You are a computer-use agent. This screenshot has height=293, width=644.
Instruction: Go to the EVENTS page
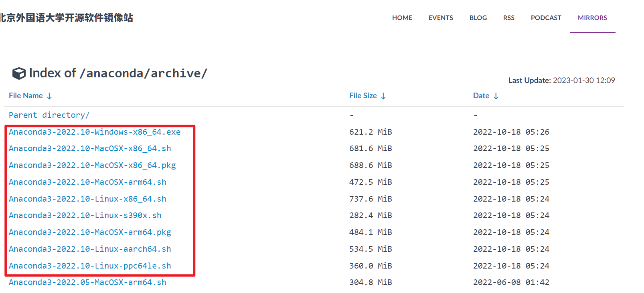pyautogui.click(x=441, y=18)
